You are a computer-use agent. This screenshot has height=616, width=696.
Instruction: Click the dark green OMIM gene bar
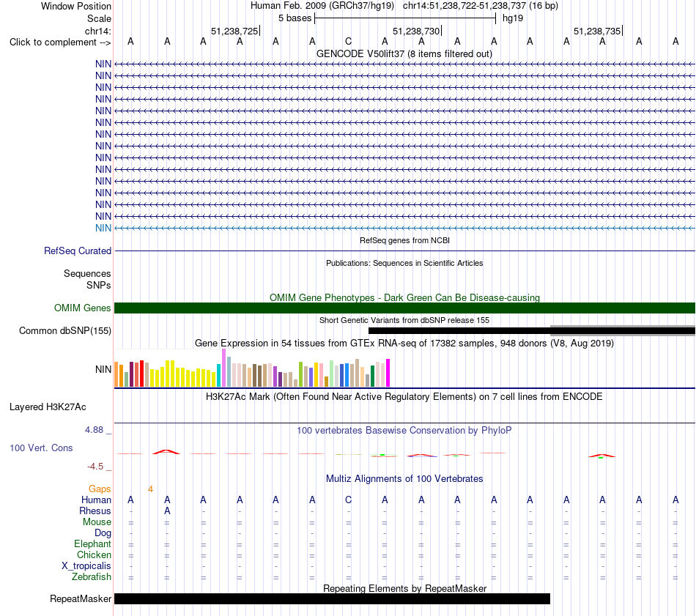tap(404, 308)
